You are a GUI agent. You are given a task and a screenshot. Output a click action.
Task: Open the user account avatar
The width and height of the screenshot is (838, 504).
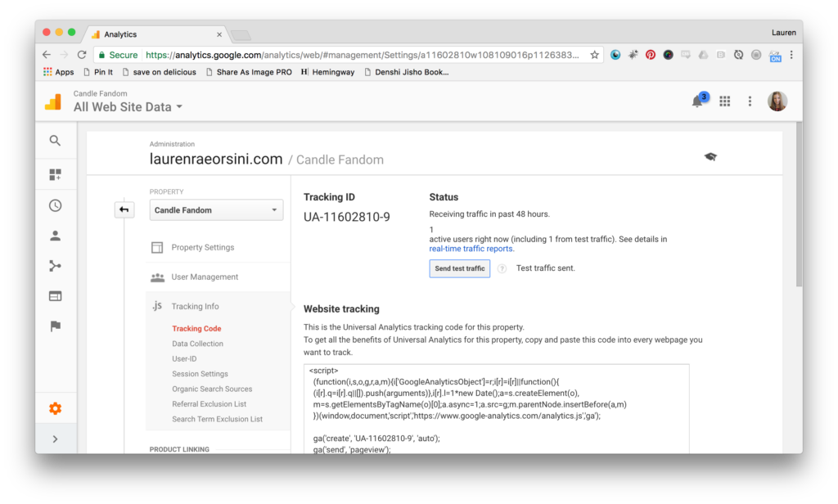tap(777, 101)
